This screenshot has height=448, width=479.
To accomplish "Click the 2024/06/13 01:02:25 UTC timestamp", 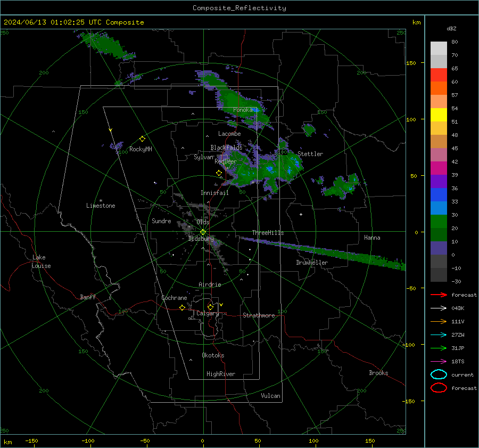I will 53,22.
